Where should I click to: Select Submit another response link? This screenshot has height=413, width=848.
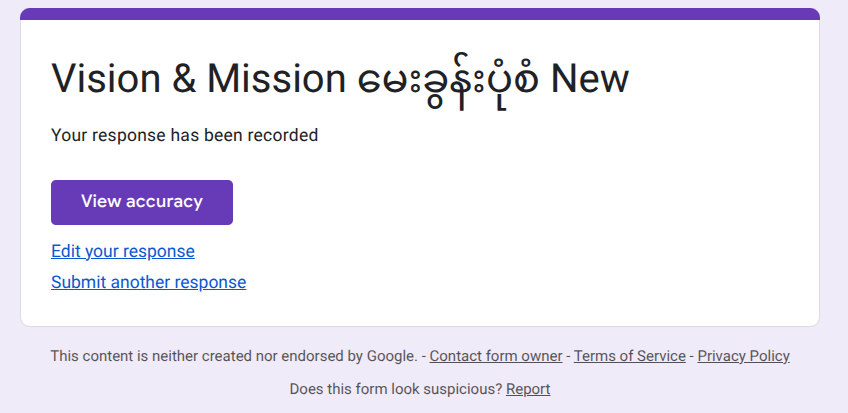(148, 282)
